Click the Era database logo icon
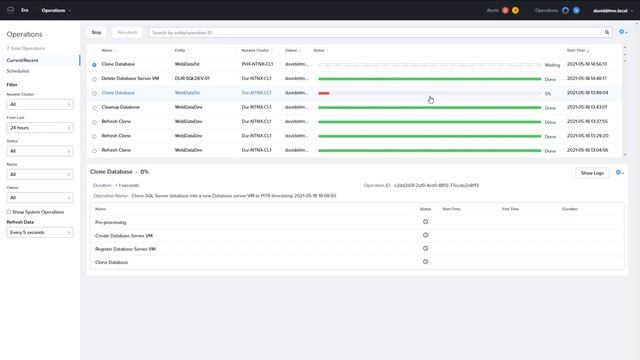 pos(11,10)
